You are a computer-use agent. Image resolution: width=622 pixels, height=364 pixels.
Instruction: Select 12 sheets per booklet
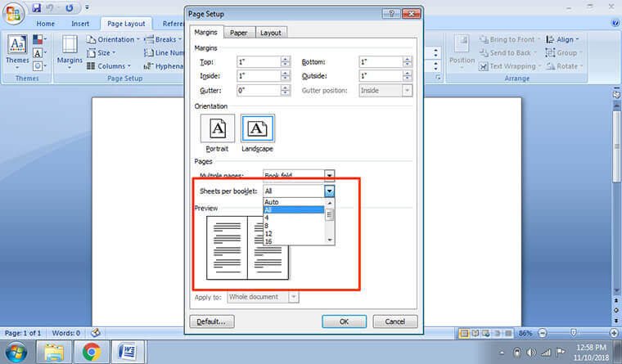click(x=294, y=234)
